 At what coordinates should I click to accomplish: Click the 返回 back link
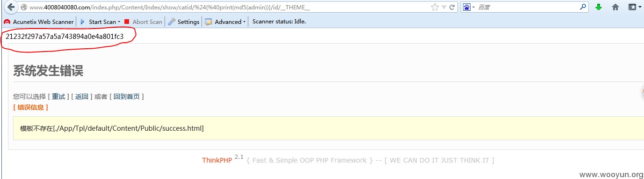82,97
